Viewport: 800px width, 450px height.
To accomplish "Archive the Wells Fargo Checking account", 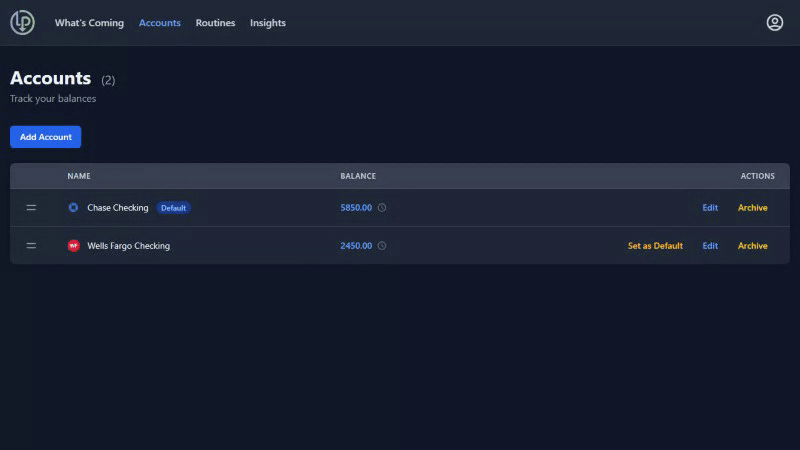I will [753, 246].
